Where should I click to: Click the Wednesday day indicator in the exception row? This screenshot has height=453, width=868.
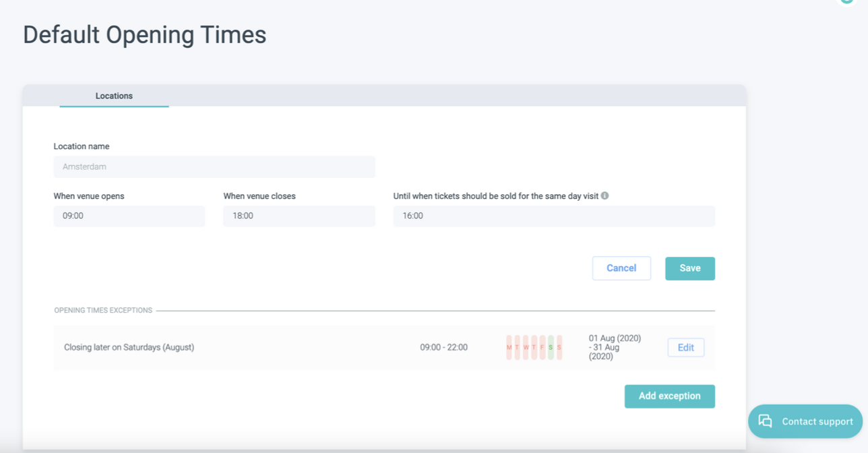(x=526, y=348)
